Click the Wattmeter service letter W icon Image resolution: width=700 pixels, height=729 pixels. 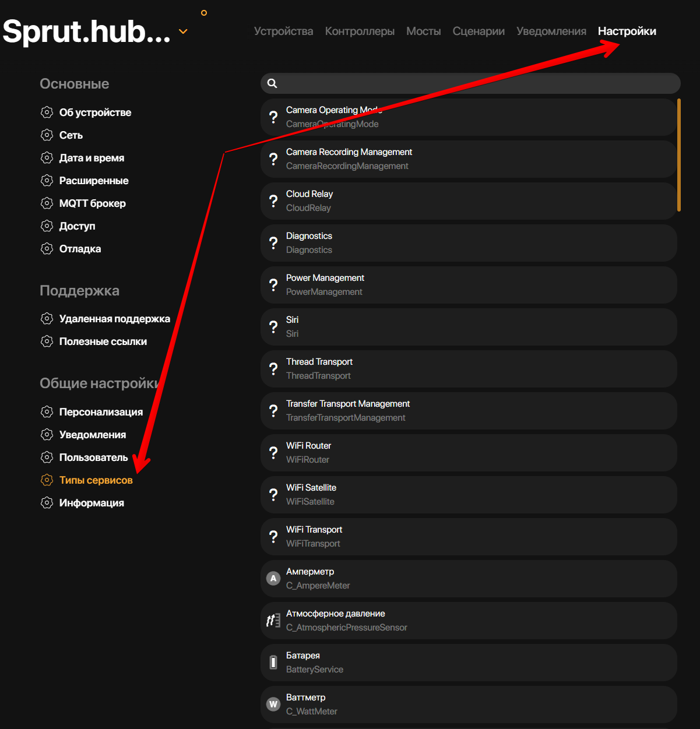pos(273,705)
